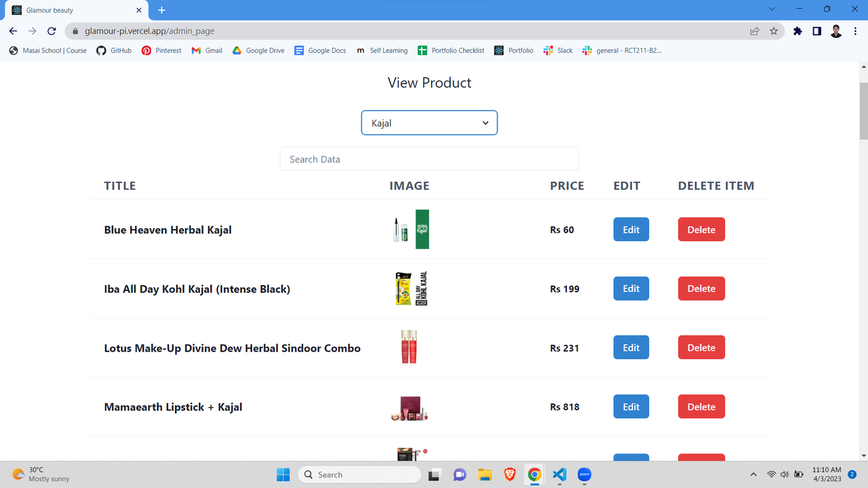
Task: Open the Portfolio Checklist bookmark
Action: click(451, 50)
